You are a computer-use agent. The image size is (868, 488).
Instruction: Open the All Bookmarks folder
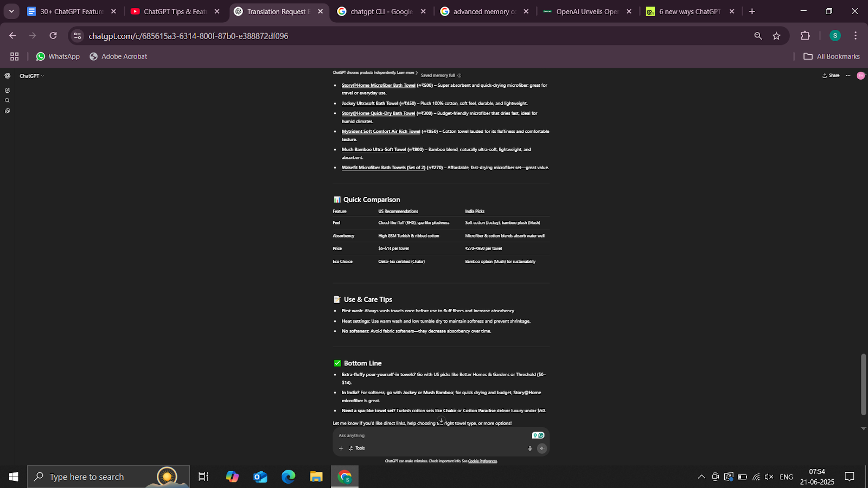[x=832, y=56]
